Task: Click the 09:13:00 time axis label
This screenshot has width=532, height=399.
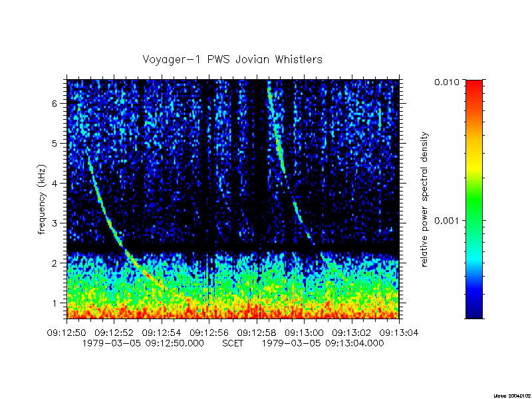Action: [304, 333]
